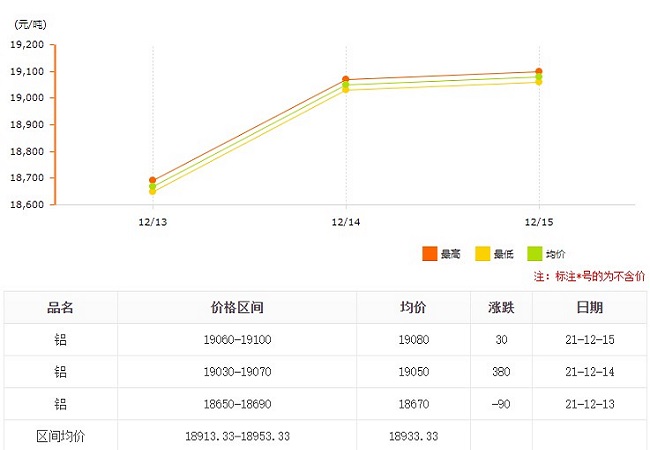Screen dimensions: 650x450
Task: Select the 铝 entry in the 21-12-14 row
Action: coord(61,372)
